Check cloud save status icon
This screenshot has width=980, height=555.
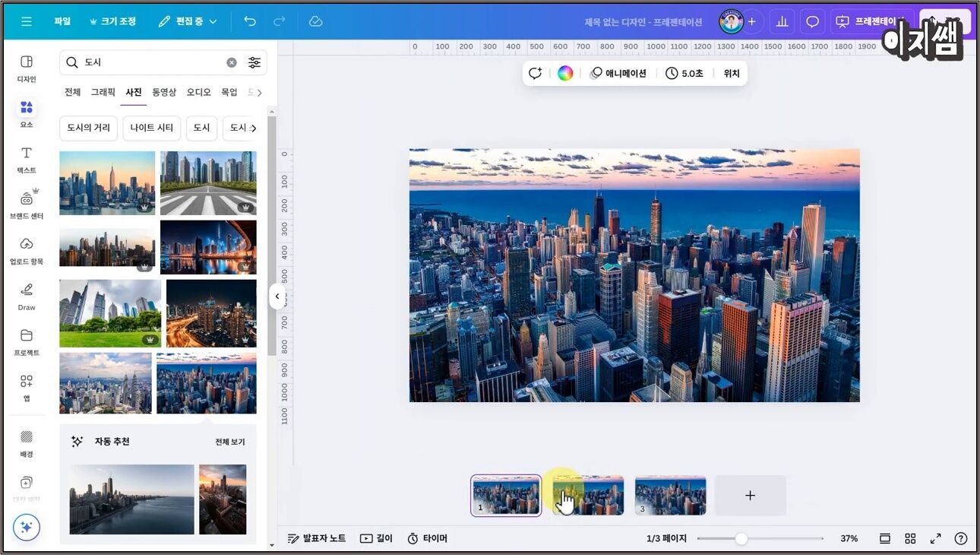tap(316, 21)
